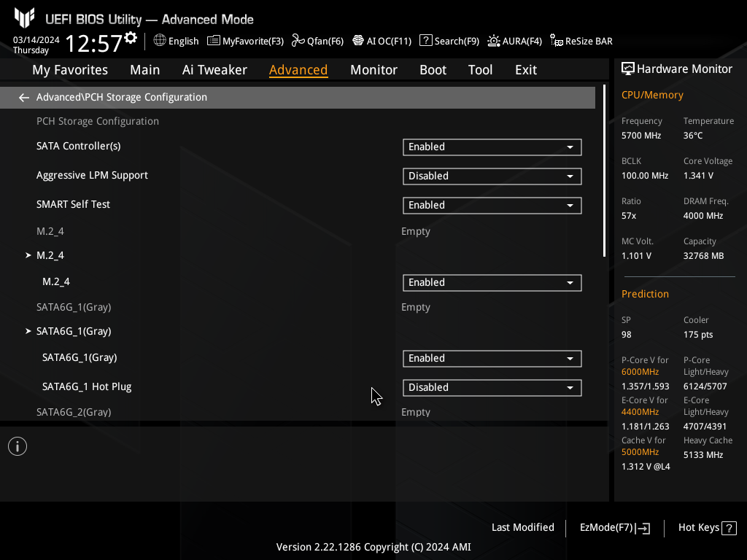Open the Tool tab
This screenshot has height=560, width=747.
480,70
